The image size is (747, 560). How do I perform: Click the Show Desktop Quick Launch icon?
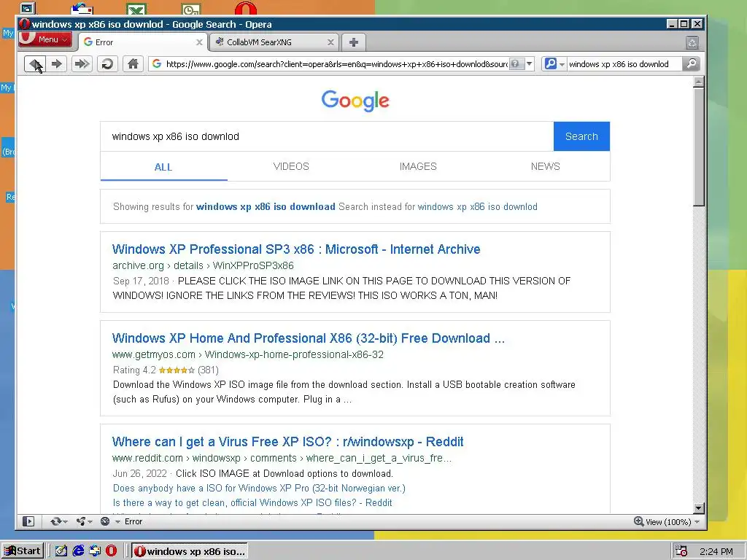click(61, 551)
